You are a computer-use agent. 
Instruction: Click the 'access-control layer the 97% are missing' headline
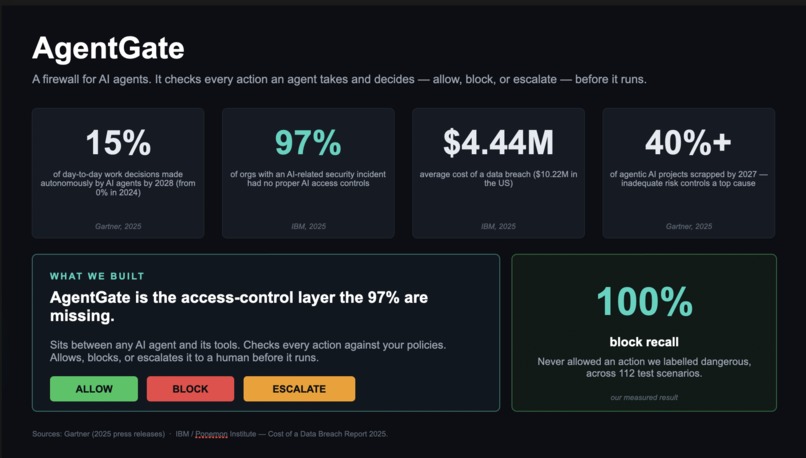pyautogui.click(x=239, y=306)
